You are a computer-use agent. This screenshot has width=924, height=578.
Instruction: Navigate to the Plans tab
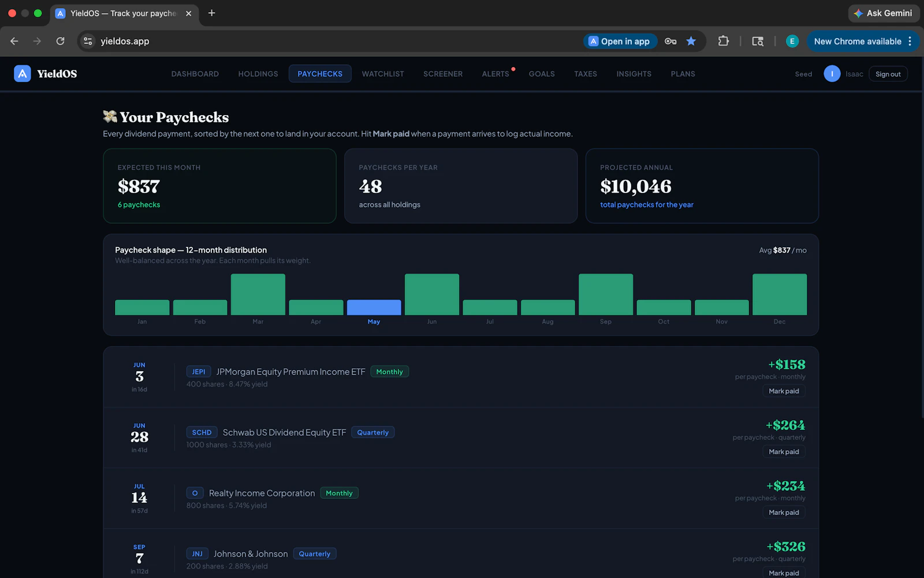coord(683,74)
